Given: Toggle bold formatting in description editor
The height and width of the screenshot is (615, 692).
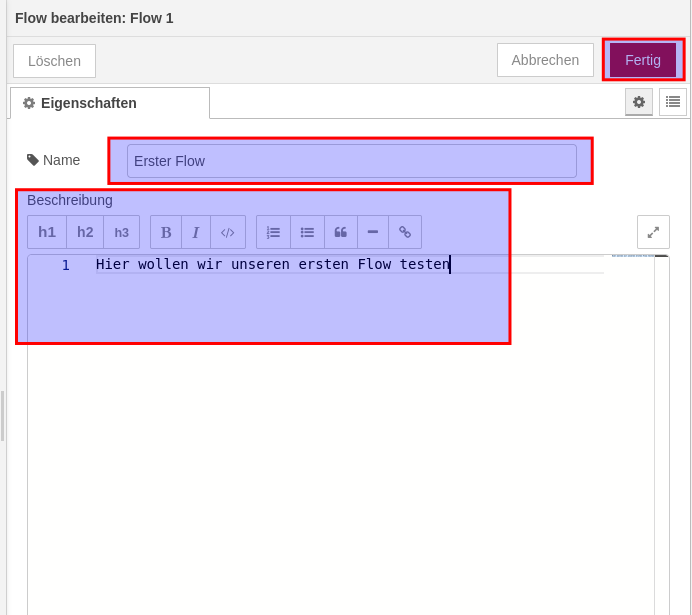Looking at the screenshot, I should click(x=166, y=232).
